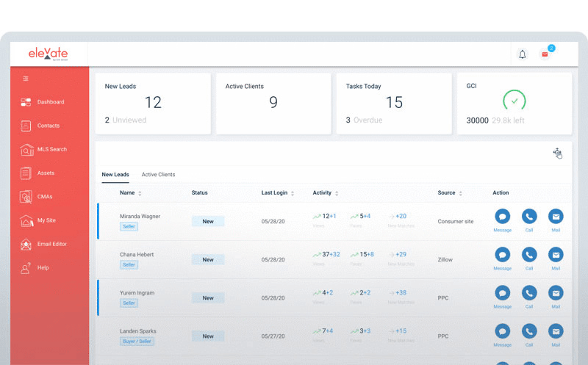Open Landen Sparks's lead name
The height and width of the screenshot is (365, 588).
pos(138,331)
